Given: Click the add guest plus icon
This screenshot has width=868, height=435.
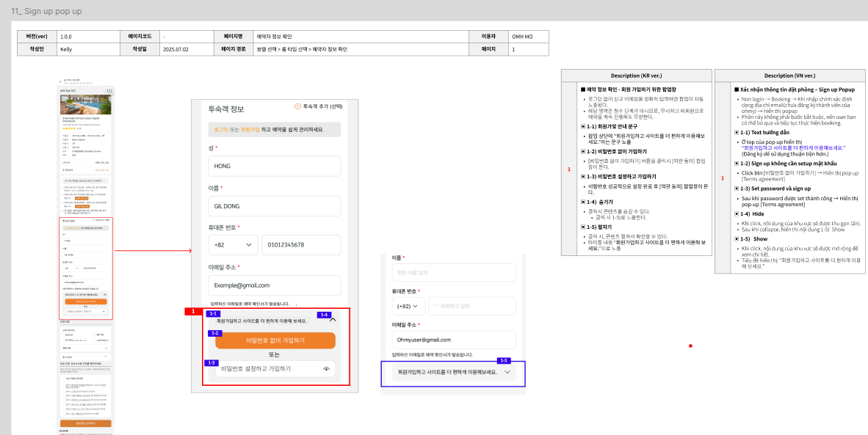Looking at the screenshot, I should pos(298,106).
